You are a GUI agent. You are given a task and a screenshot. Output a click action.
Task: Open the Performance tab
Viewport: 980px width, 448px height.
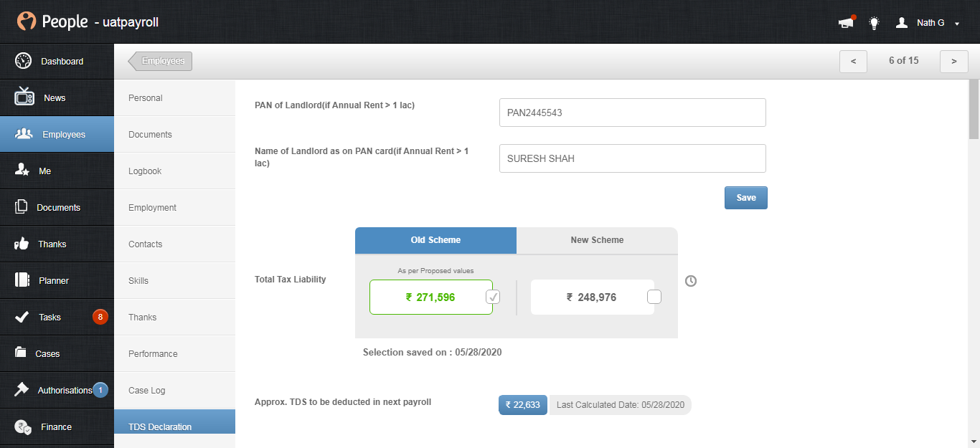tap(174, 353)
